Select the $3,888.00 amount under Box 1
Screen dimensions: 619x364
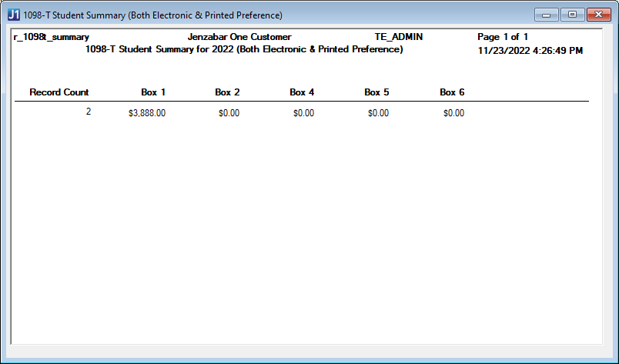(x=147, y=113)
